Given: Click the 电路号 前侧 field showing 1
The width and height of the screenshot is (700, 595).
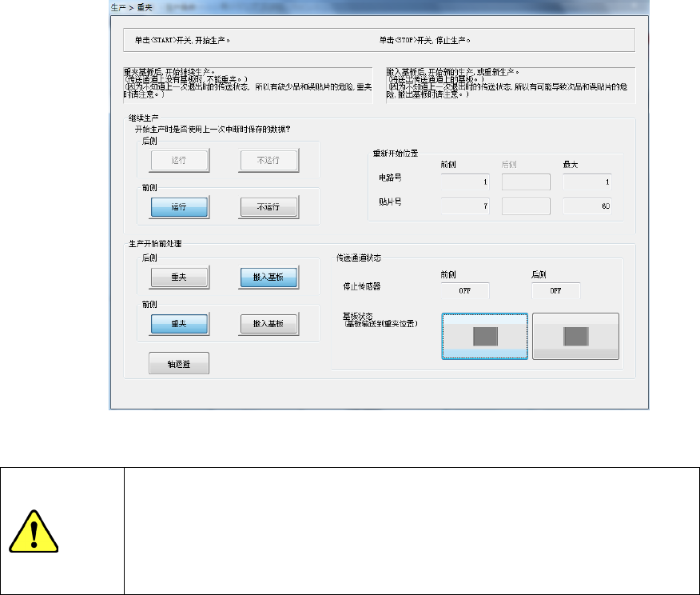Looking at the screenshot, I should 466,182.
